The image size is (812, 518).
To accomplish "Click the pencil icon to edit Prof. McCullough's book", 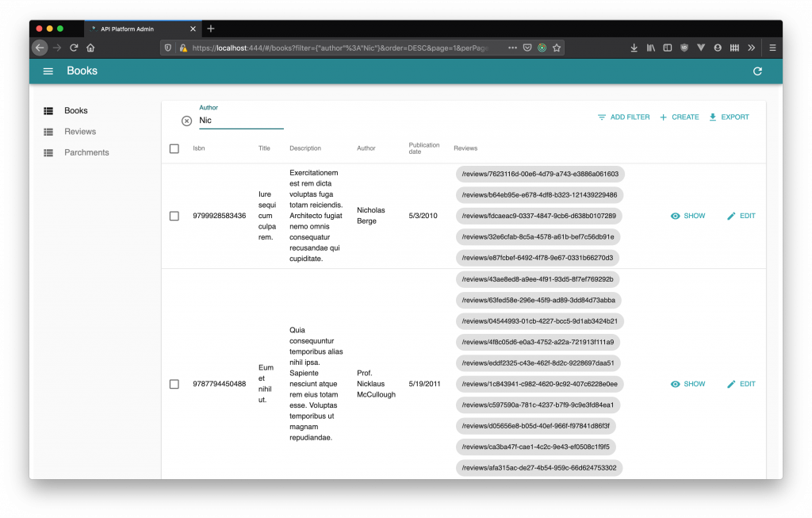I will pyautogui.click(x=730, y=384).
